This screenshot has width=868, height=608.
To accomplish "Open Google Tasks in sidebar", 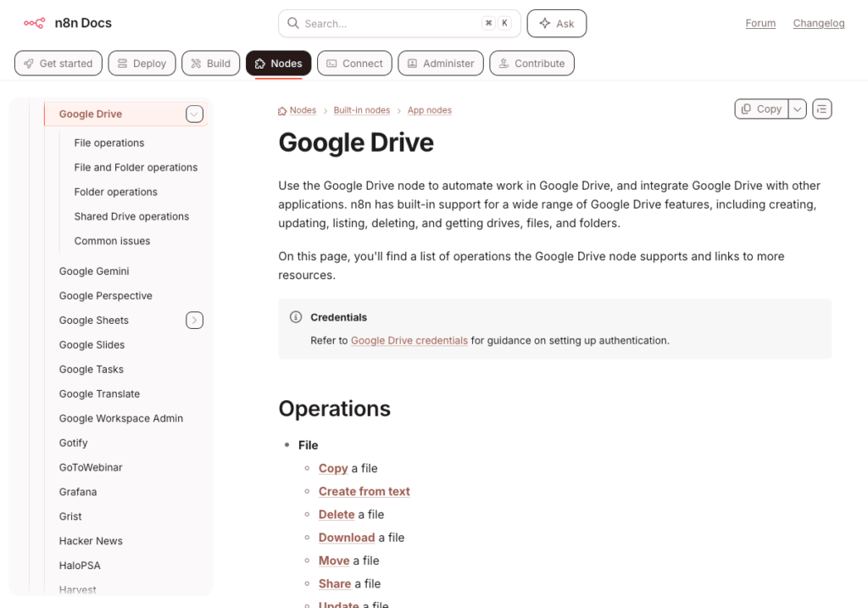I will (x=92, y=370).
